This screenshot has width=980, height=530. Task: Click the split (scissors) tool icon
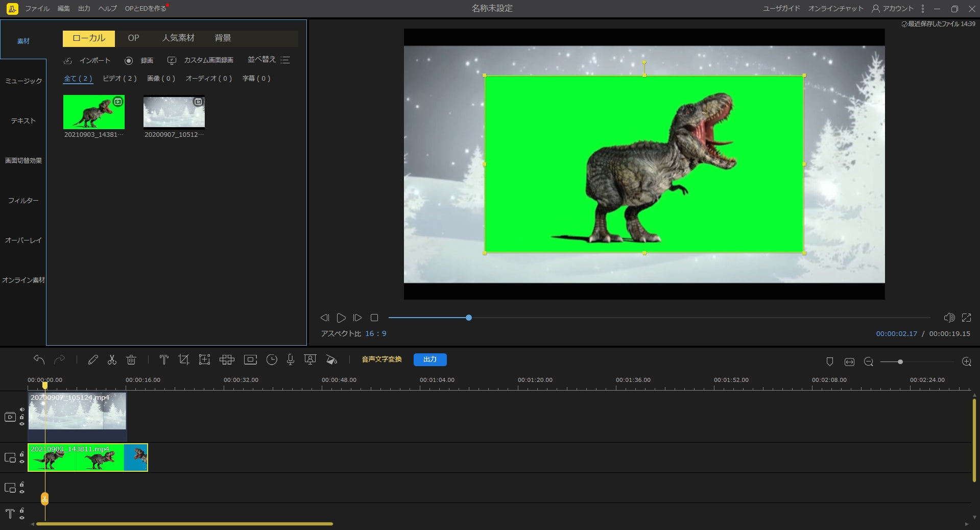[112, 360]
